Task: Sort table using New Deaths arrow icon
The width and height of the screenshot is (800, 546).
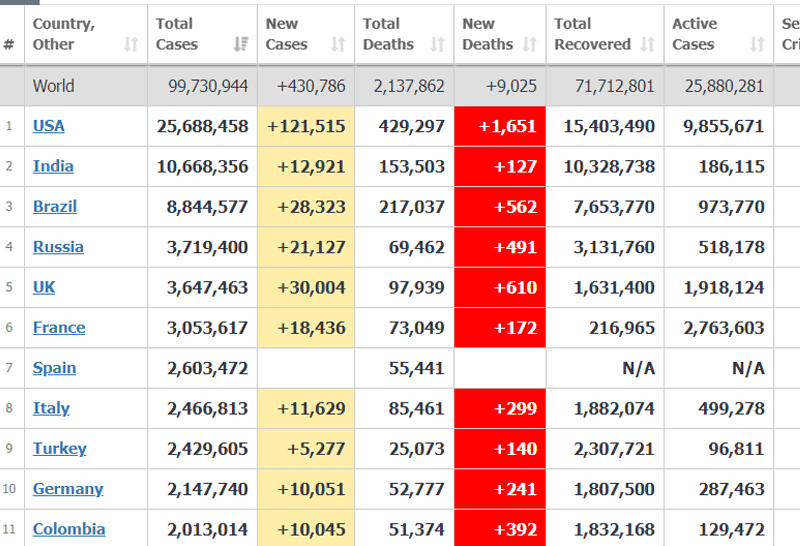Action: tap(530, 45)
